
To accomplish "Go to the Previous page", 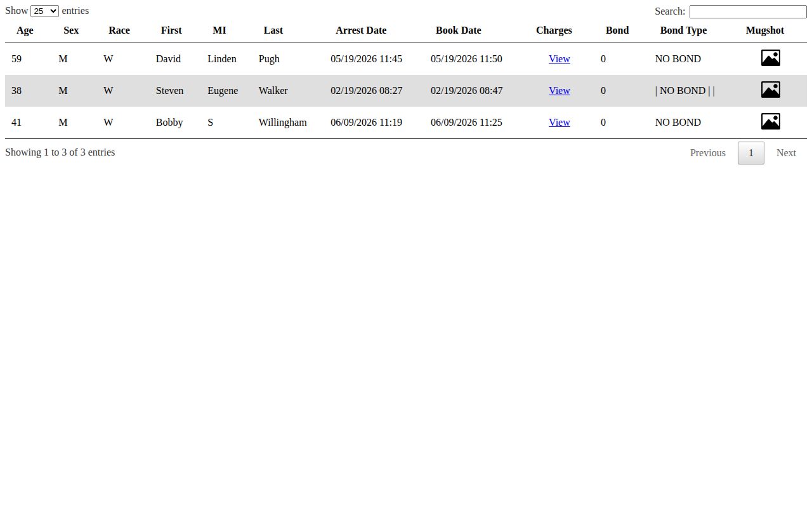I will coord(708,153).
